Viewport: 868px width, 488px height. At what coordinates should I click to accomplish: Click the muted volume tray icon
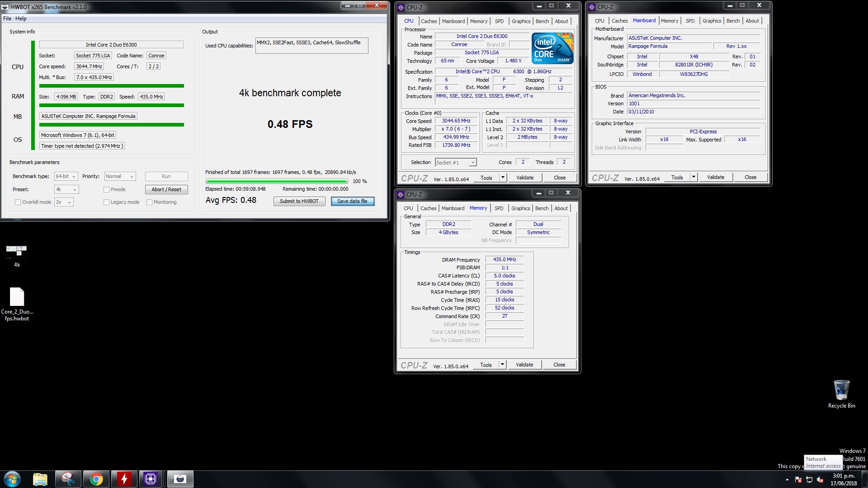click(x=820, y=479)
